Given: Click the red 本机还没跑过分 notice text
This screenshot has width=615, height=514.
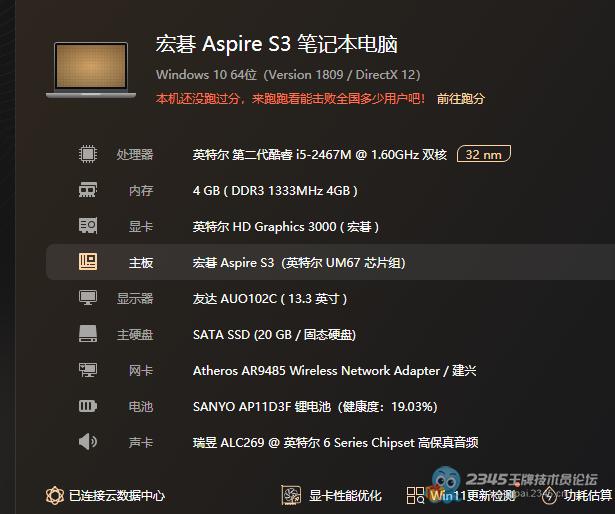Looking at the screenshot, I should coord(290,98).
